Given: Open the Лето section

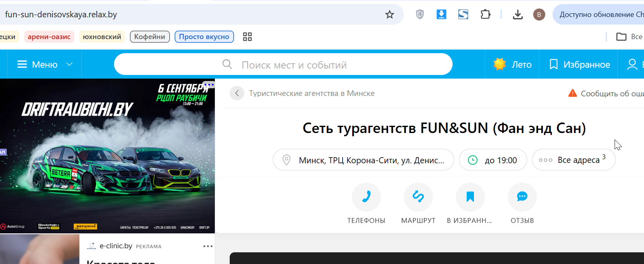Looking at the screenshot, I should coord(512,64).
